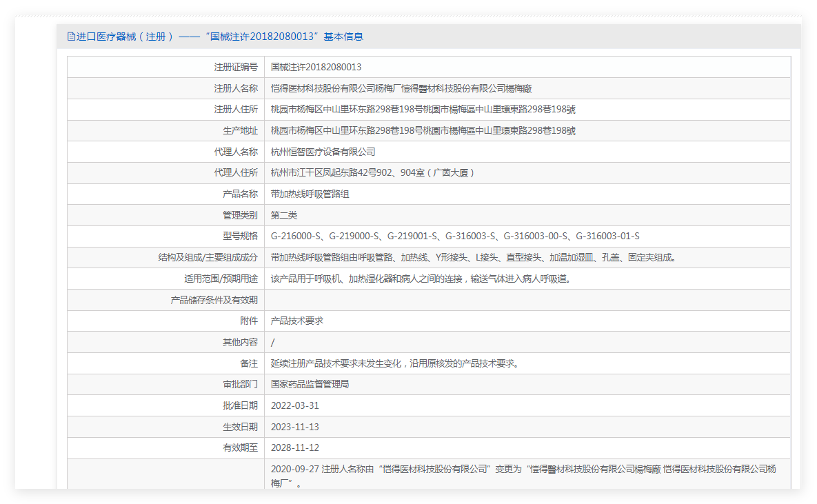This screenshot has width=817, height=504.
Task: Click the label 备注
Action: coord(249,364)
